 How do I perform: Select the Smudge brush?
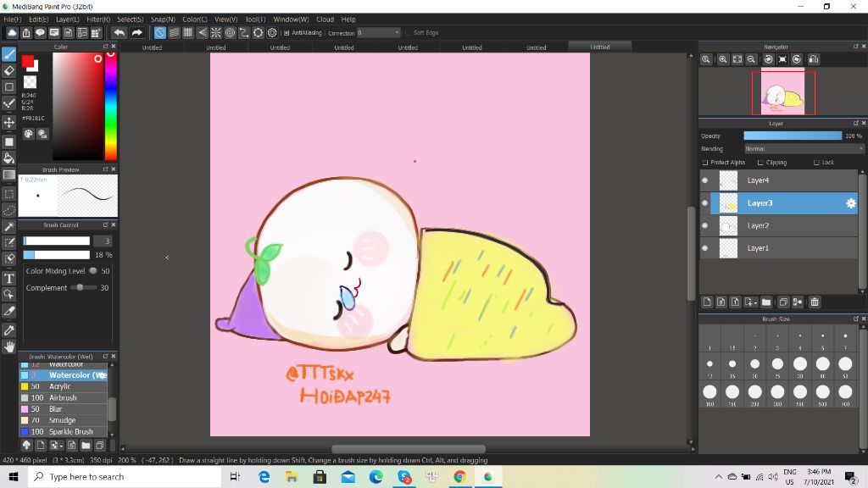[x=64, y=420]
